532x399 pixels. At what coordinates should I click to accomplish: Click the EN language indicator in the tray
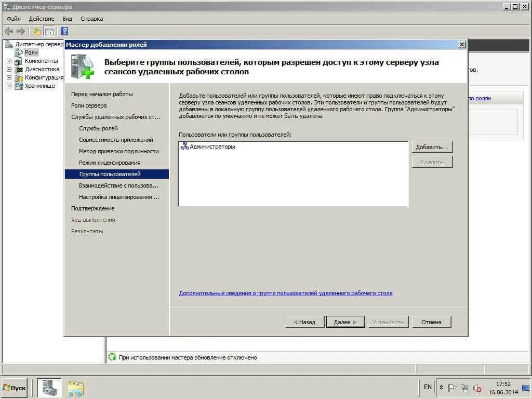(x=428, y=387)
